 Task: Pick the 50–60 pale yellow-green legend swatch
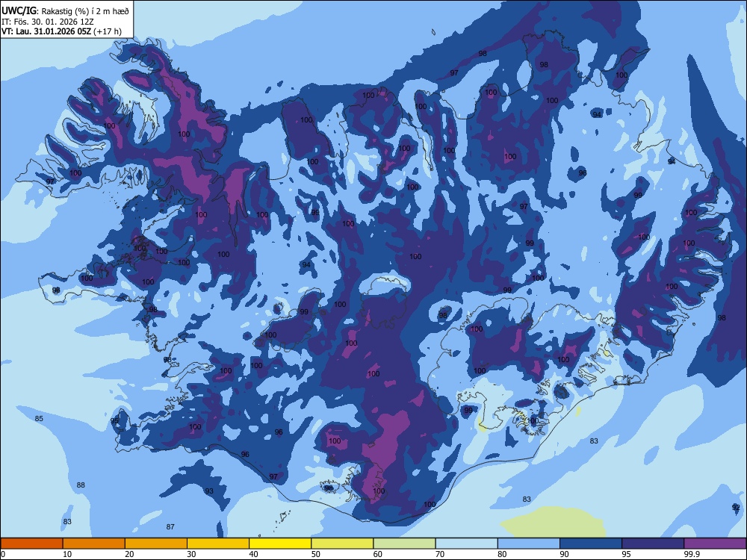pyautogui.click(x=343, y=544)
